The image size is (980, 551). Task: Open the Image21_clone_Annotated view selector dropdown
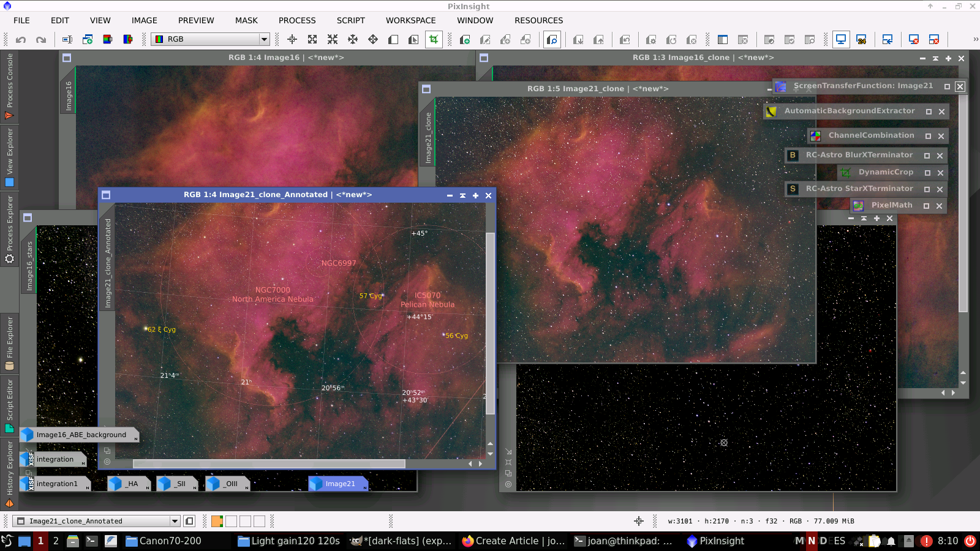tap(175, 521)
